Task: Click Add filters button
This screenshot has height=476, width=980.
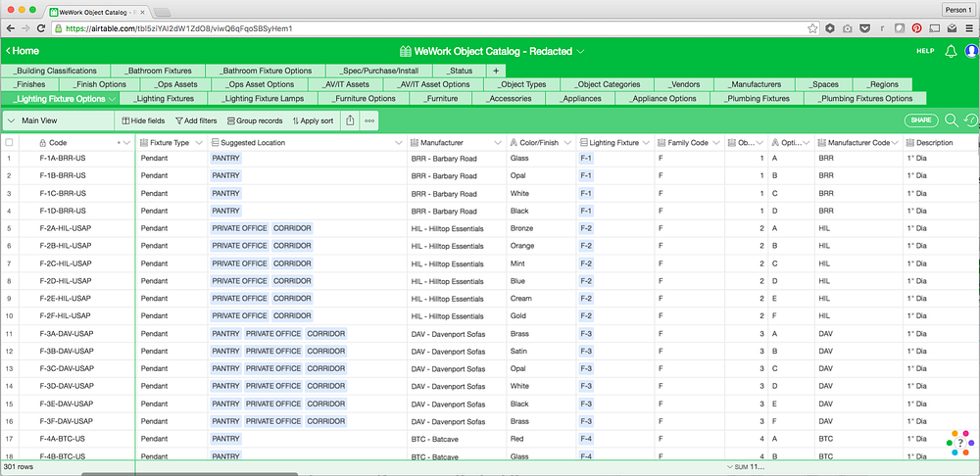Action: tap(196, 120)
